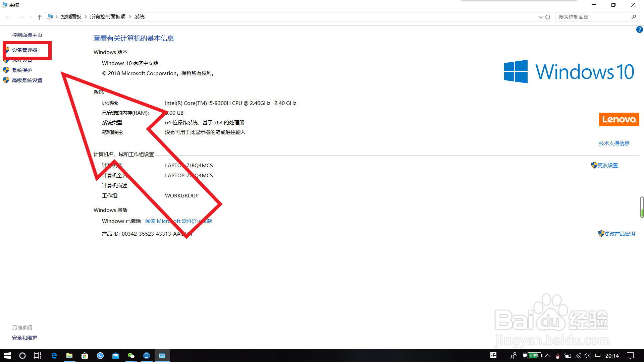Open 技术支持信息 under the Lenovo logo
644x362 pixels.
[614, 143]
